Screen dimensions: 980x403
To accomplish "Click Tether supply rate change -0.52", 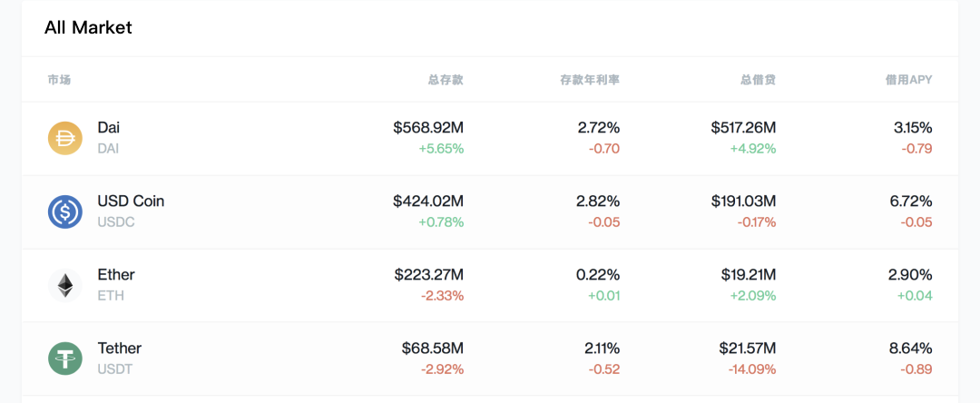I will tap(603, 369).
